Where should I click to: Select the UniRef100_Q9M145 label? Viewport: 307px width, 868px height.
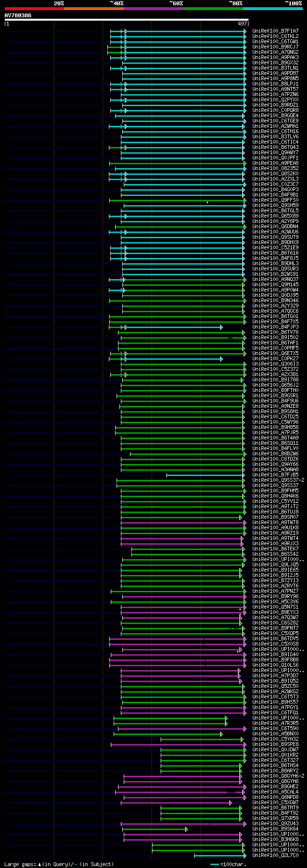[275, 285]
